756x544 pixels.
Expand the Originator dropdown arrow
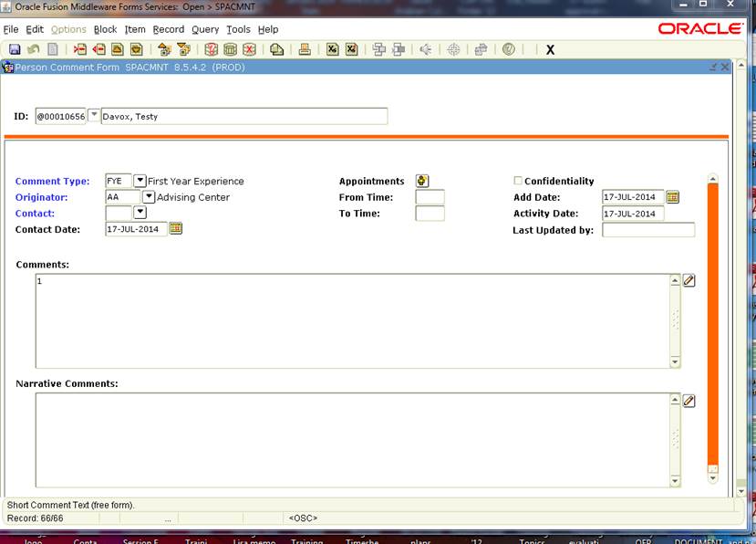click(149, 196)
